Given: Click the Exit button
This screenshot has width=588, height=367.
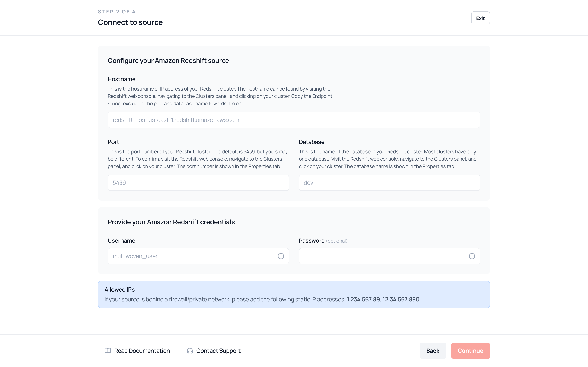Looking at the screenshot, I should pyautogui.click(x=480, y=18).
